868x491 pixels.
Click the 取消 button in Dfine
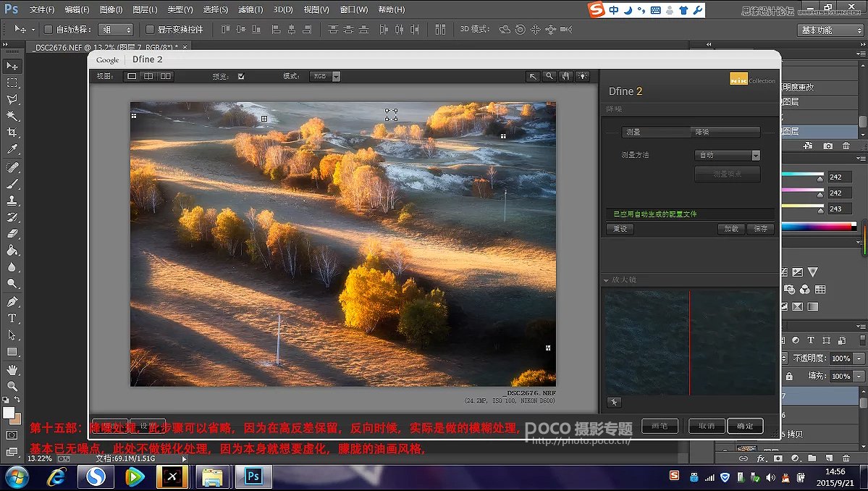pos(707,426)
